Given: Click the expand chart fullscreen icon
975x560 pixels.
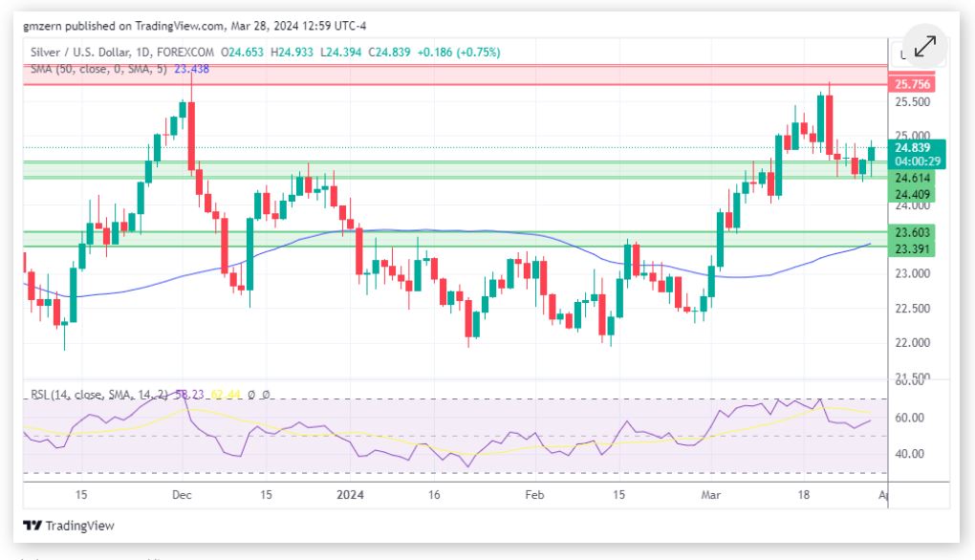Looking at the screenshot, I should click(924, 47).
